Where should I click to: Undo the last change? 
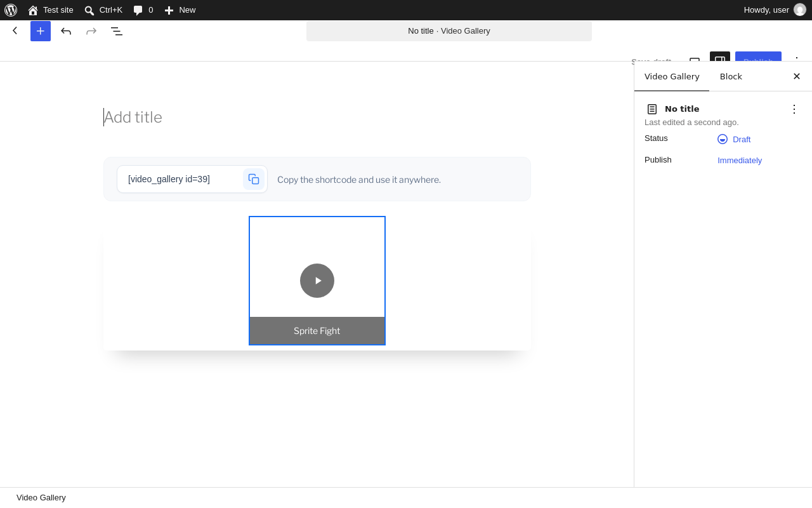click(x=66, y=31)
